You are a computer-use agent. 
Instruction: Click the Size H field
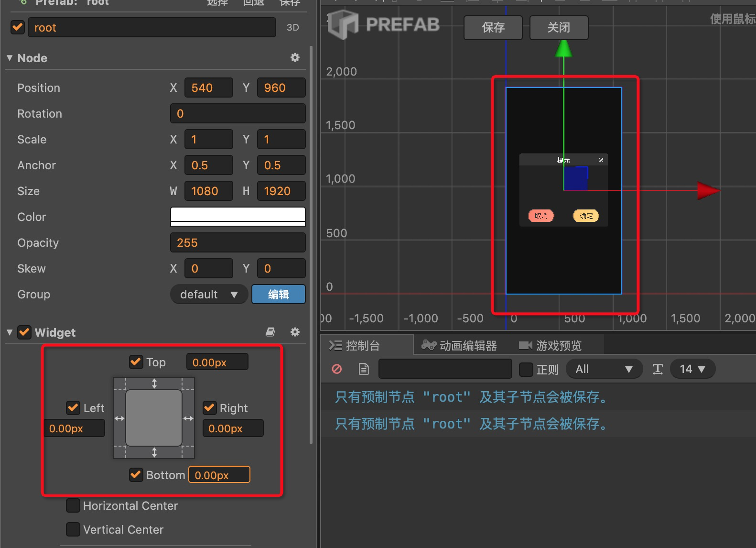(281, 191)
